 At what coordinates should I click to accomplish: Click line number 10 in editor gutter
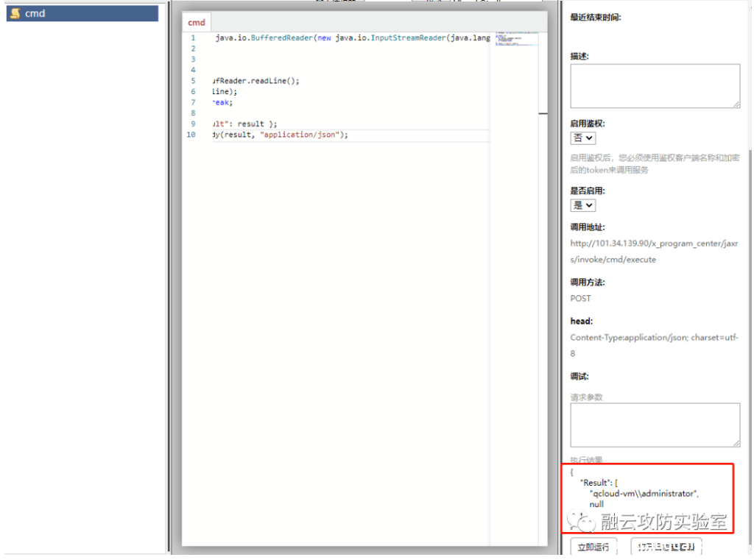(191, 135)
